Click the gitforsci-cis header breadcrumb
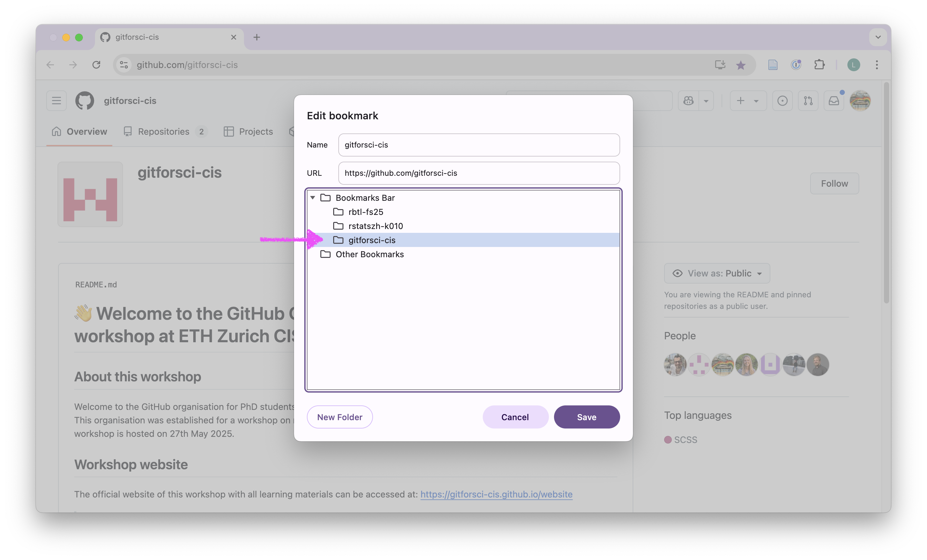 [x=130, y=101]
